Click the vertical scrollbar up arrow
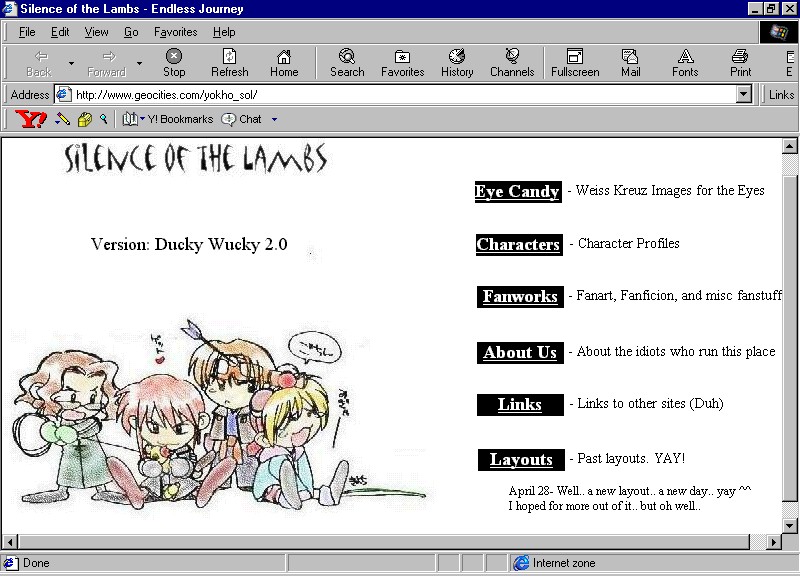800x576 pixels. [x=789, y=147]
